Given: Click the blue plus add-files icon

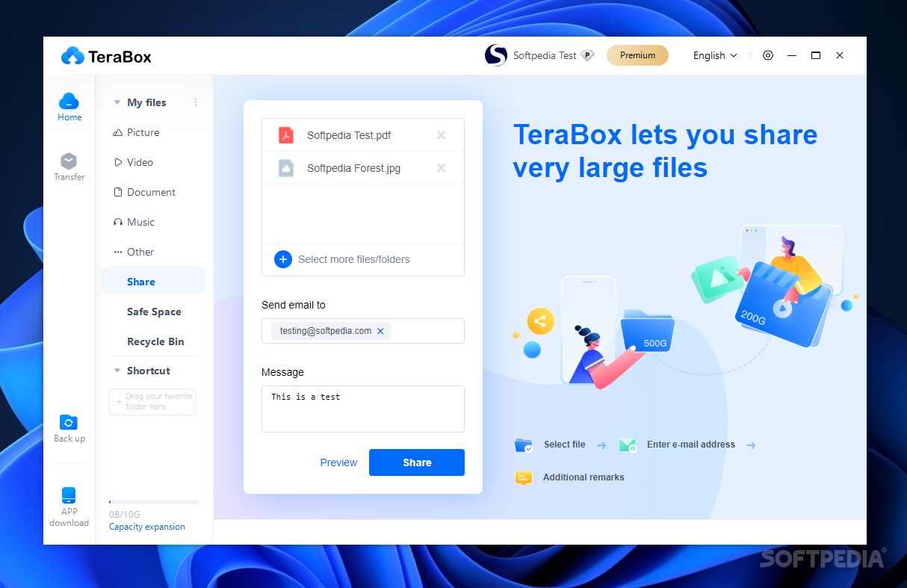Looking at the screenshot, I should pos(283,259).
